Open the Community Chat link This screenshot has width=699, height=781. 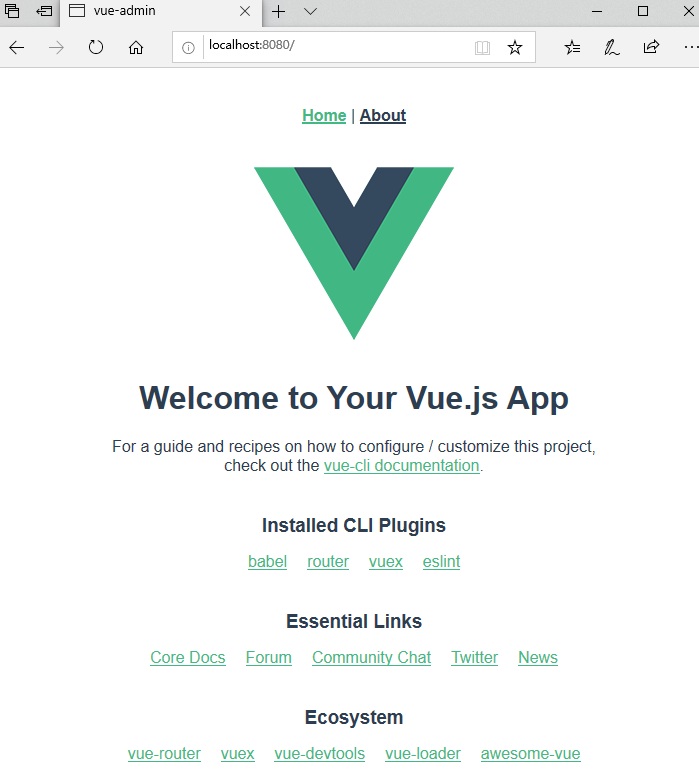(372, 657)
